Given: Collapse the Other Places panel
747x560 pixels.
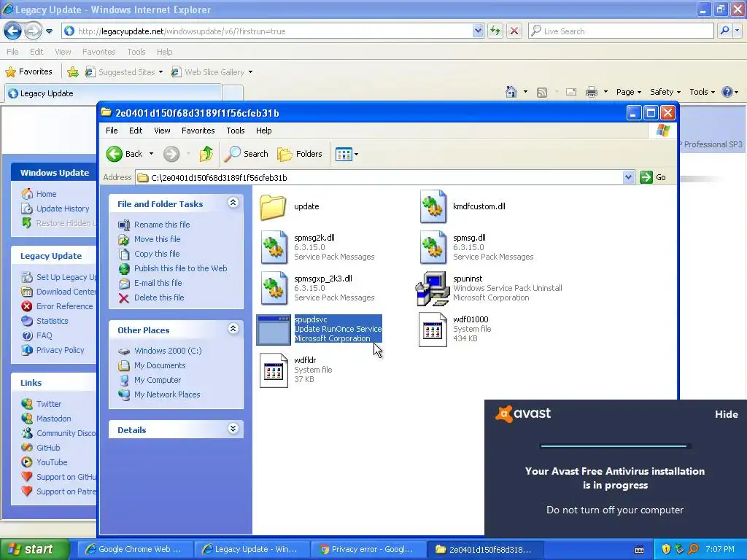Looking at the screenshot, I should pos(233,329).
